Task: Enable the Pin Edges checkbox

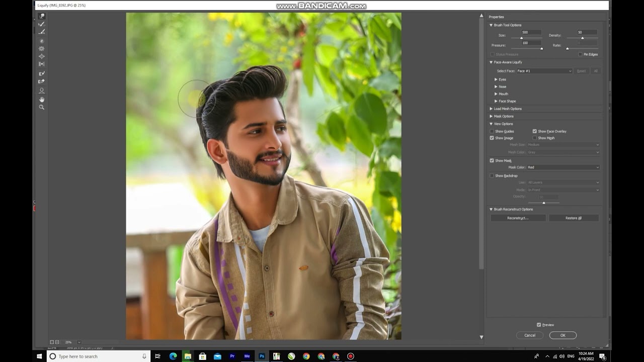Action: 580,54
